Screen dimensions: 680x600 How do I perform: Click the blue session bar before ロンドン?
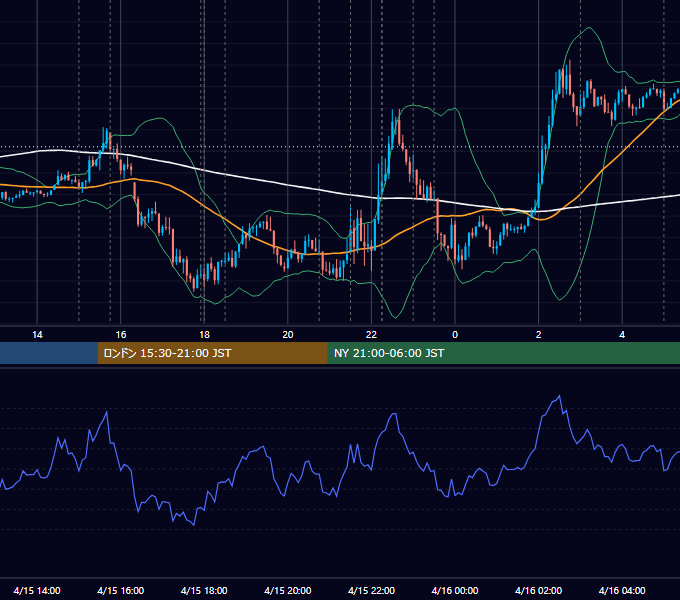coord(49,353)
